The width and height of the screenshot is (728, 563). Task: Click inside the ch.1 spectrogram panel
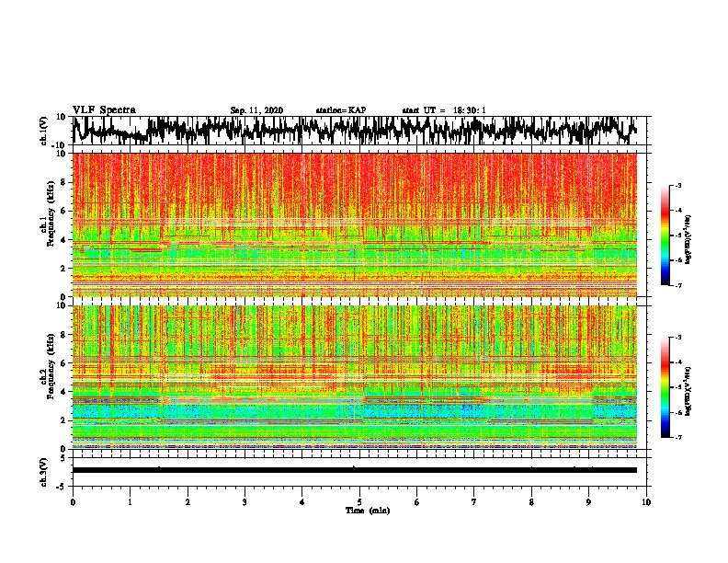pos(354,224)
